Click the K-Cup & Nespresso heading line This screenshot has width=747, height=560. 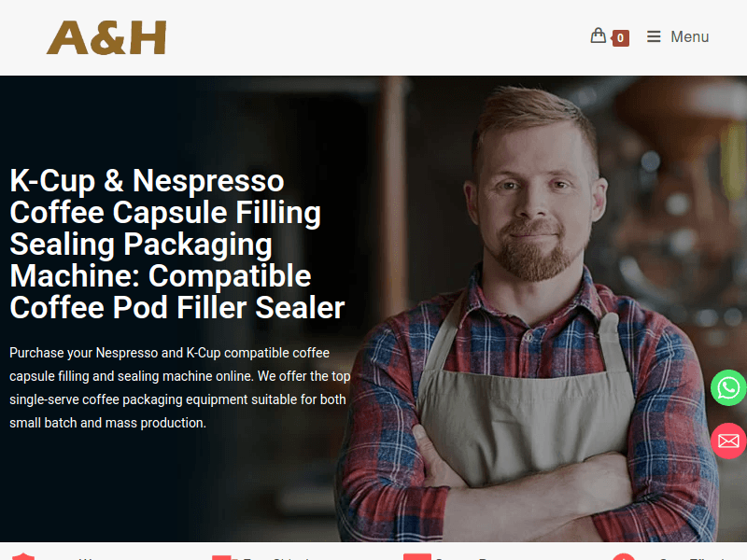(x=147, y=181)
